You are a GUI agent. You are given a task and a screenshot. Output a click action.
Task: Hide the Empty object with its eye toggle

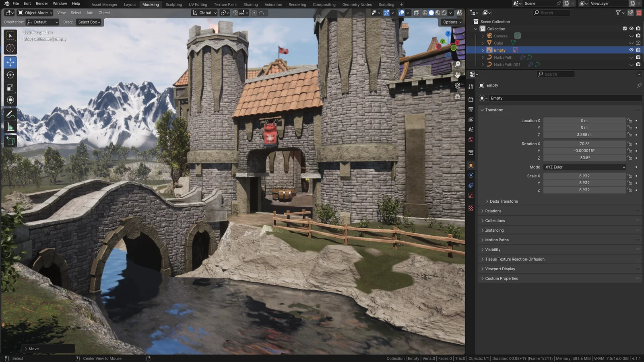click(x=631, y=50)
